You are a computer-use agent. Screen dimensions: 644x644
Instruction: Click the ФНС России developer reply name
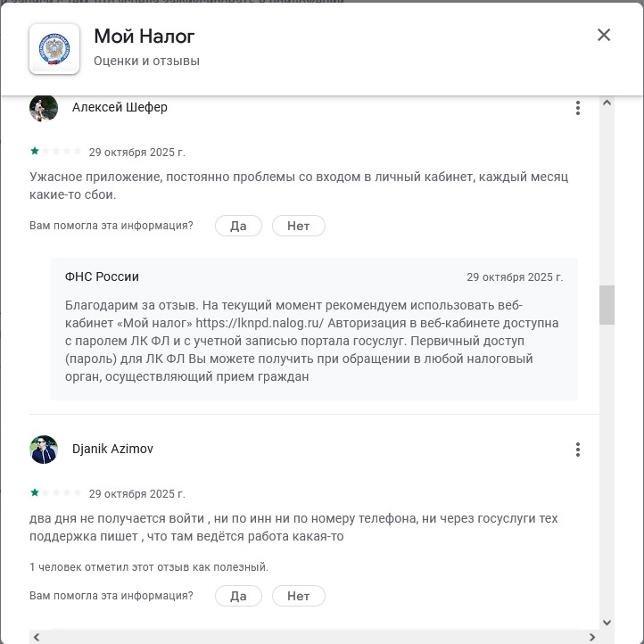click(x=102, y=277)
